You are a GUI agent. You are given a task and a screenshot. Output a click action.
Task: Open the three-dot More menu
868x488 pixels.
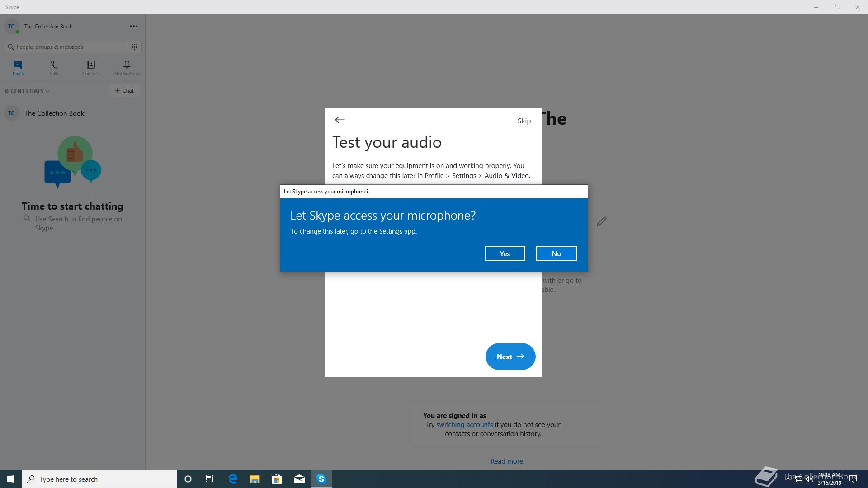coord(134,26)
